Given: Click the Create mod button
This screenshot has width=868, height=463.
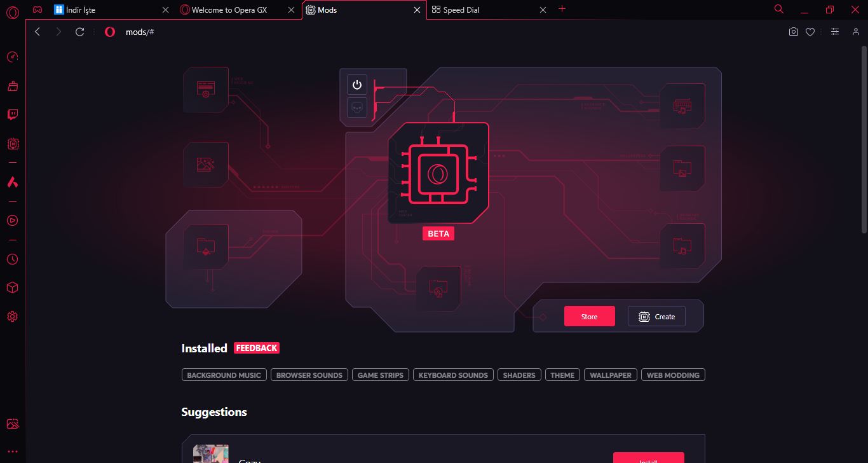Looking at the screenshot, I should [x=656, y=316].
